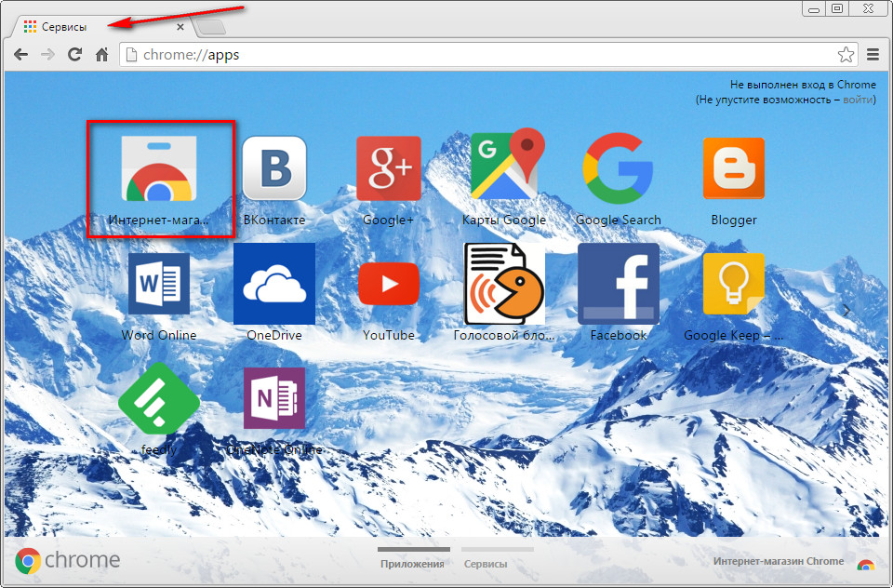893x588 pixels.
Task: Launch the OneDrive app
Action: click(273, 284)
